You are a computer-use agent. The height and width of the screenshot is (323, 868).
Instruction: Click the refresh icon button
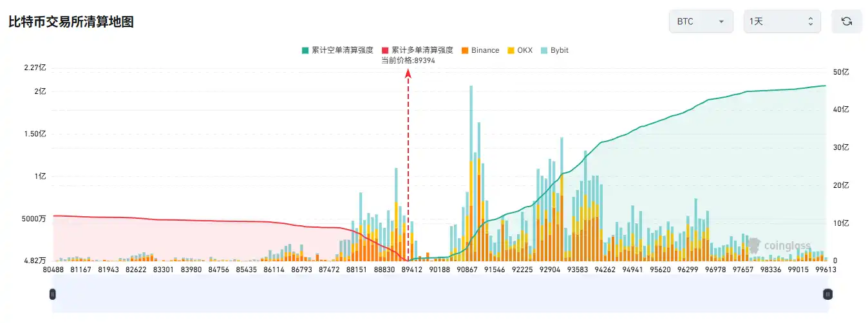pyautogui.click(x=847, y=21)
